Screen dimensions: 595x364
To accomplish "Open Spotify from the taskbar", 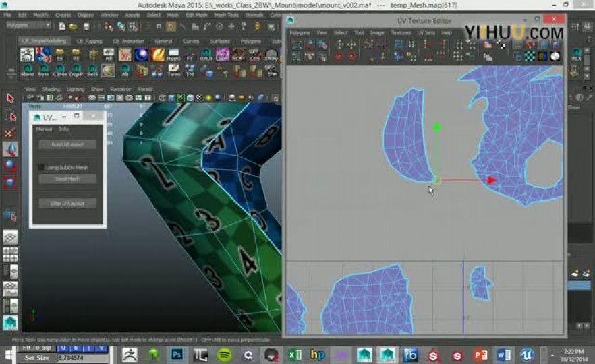I will tap(225, 355).
